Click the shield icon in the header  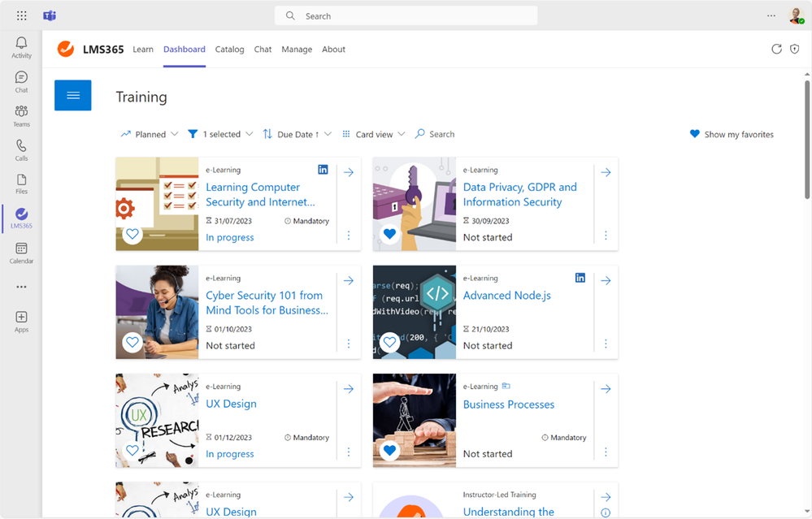(x=794, y=50)
